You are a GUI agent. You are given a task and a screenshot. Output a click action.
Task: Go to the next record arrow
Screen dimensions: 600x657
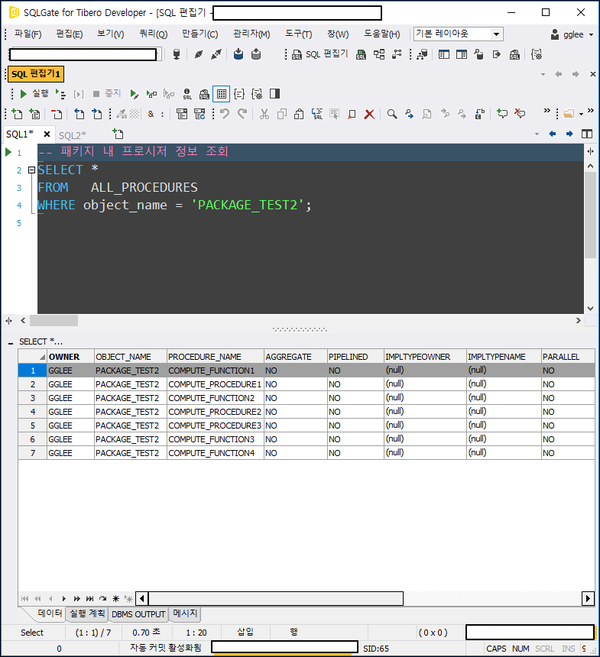[x=64, y=598]
